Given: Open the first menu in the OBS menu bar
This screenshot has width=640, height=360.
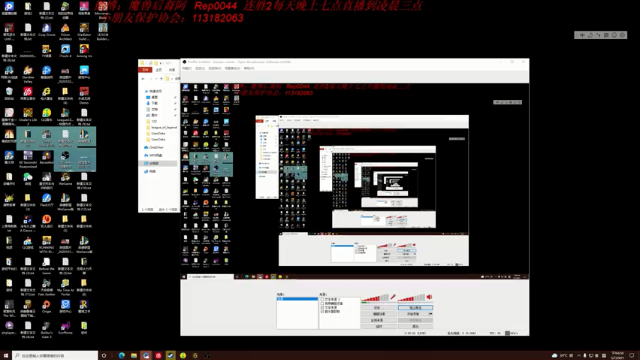Looking at the screenshot, I should [x=187, y=68].
